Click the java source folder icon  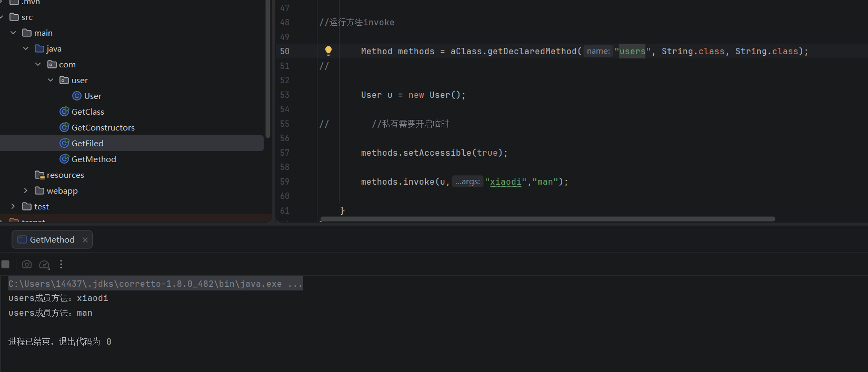(39, 48)
